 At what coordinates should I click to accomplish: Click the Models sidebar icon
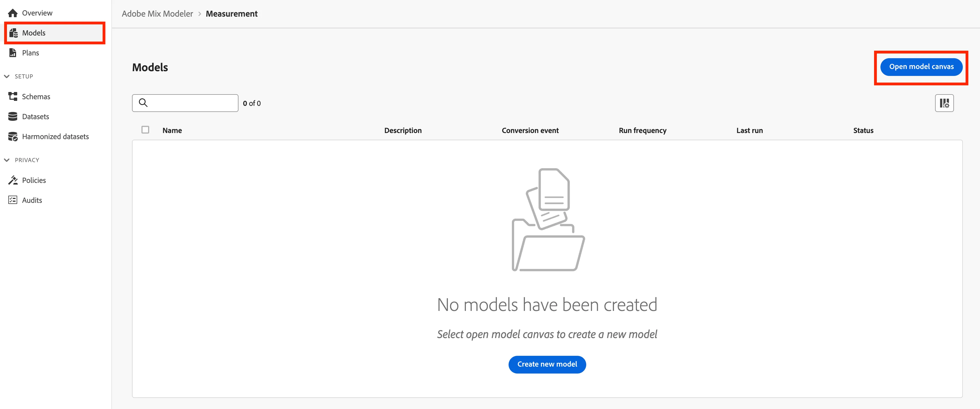click(13, 33)
